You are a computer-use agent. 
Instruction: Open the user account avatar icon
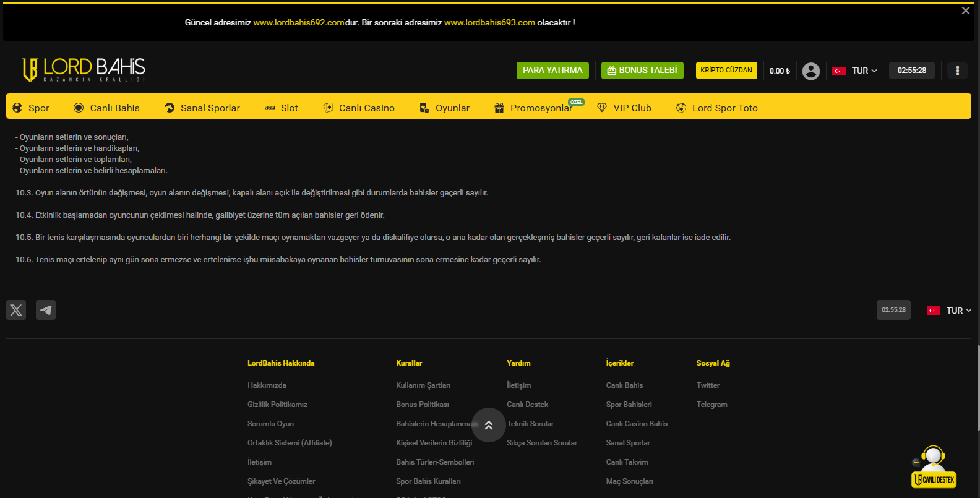click(810, 71)
